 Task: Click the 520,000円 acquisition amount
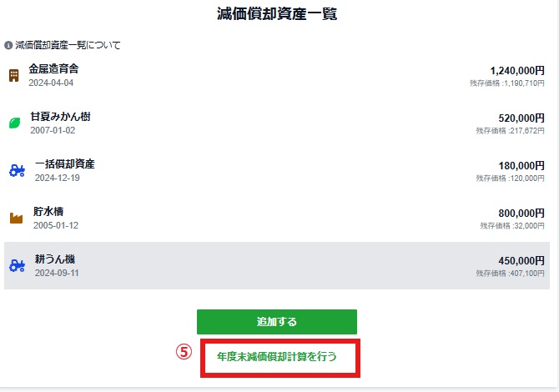(x=521, y=118)
